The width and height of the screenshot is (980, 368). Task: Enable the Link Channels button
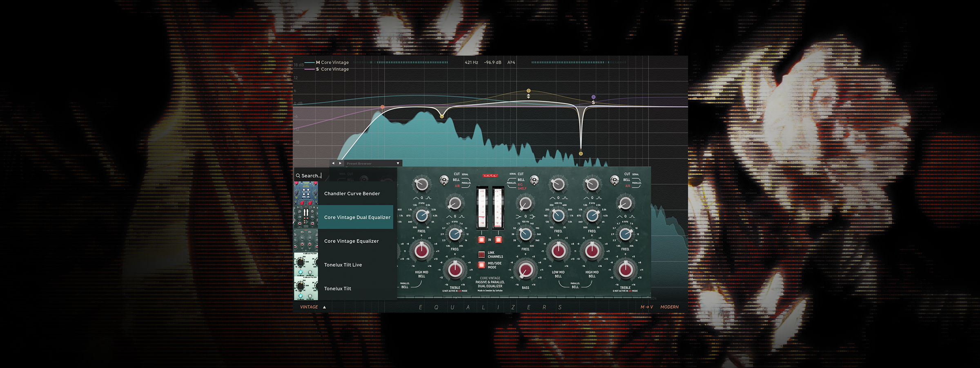pyautogui.click(x=481, y=254)
